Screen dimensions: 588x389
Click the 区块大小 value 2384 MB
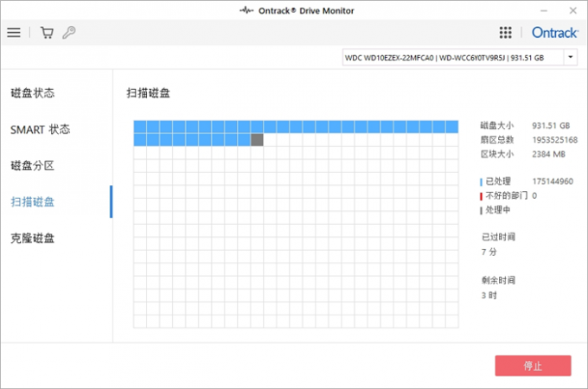click(548, 154)
